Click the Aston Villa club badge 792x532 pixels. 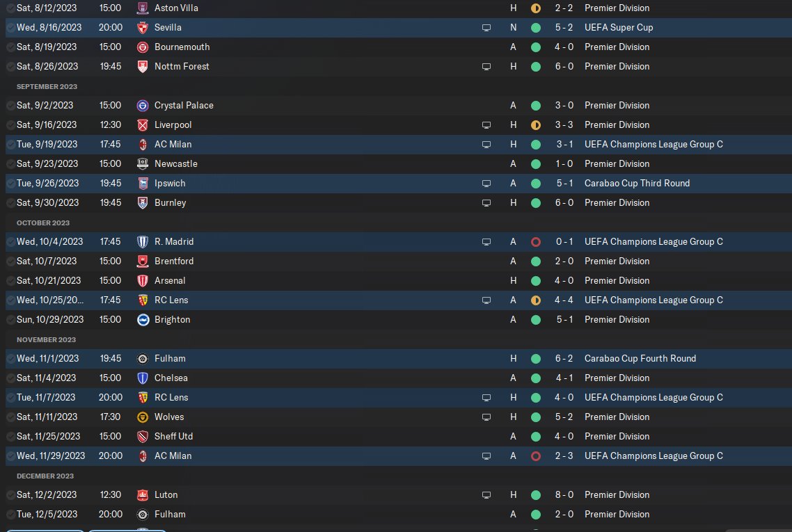pos(143,8)
